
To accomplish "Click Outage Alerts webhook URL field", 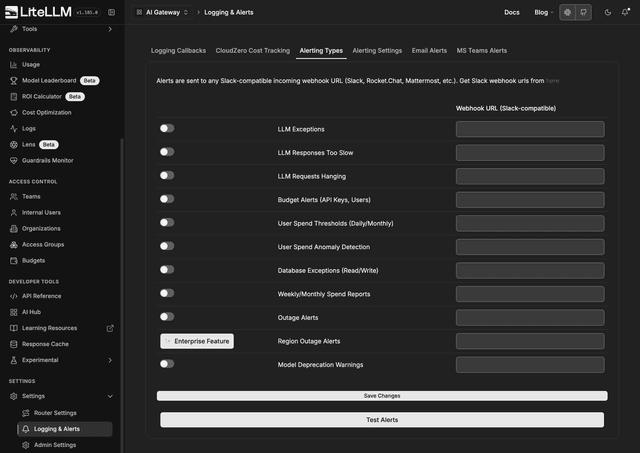I will coord(530,318).
